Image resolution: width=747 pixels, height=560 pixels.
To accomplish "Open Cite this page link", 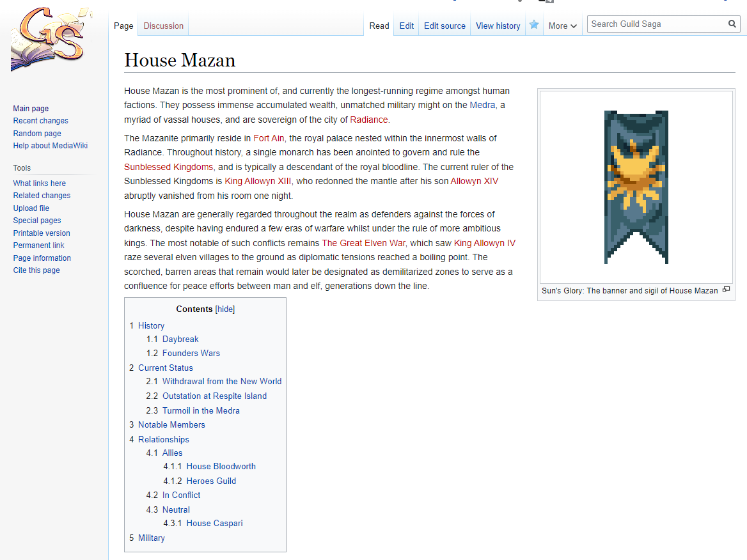I will [36, 270].
